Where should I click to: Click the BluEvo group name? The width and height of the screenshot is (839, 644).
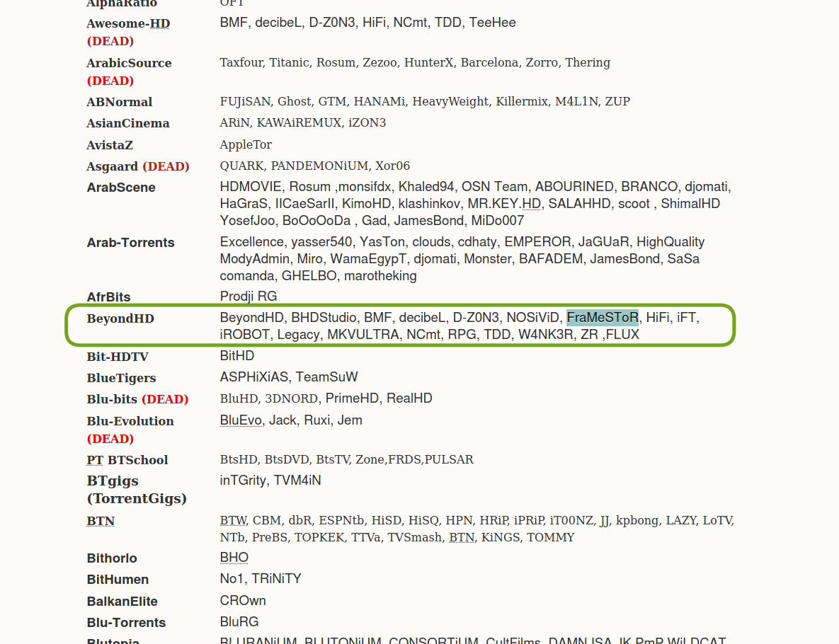tap(241, 421)
